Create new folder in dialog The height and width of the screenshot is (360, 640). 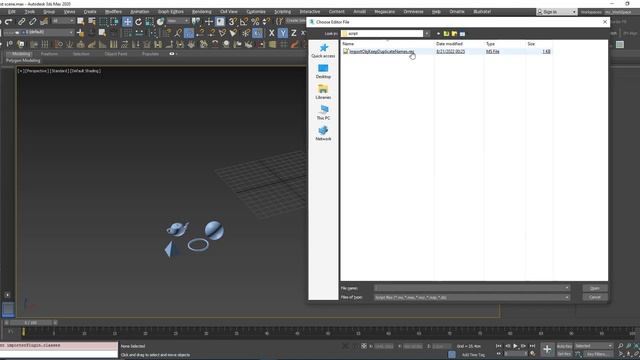(454, 33)
